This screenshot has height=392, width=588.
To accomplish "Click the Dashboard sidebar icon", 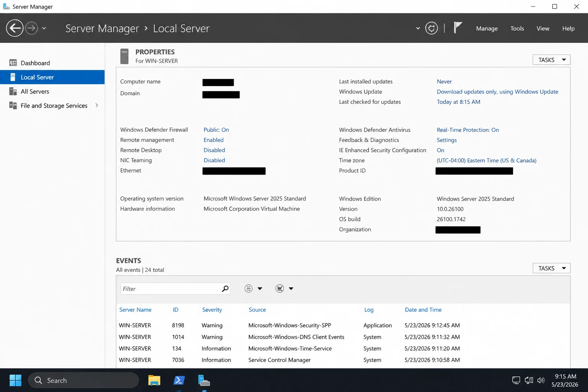I will click(13, 63).
